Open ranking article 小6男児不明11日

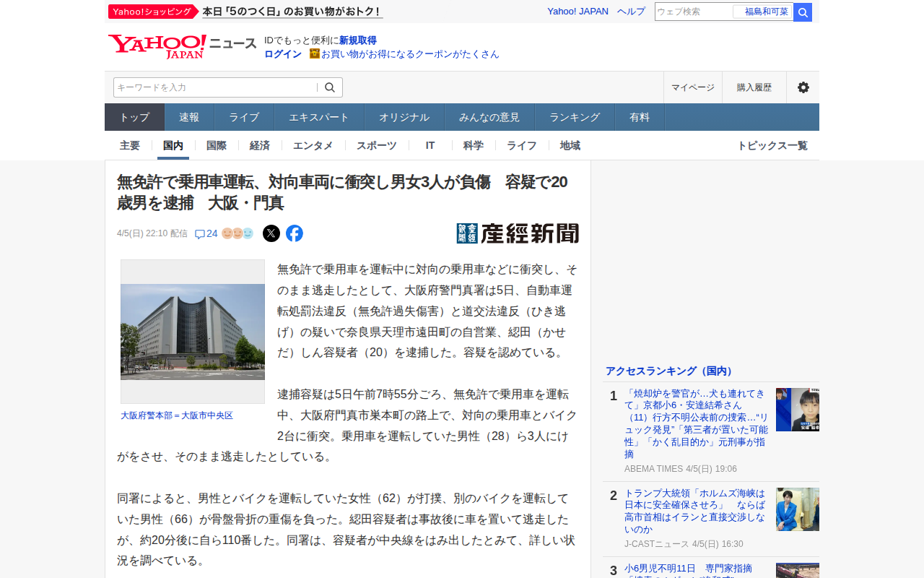coord(688,570)
